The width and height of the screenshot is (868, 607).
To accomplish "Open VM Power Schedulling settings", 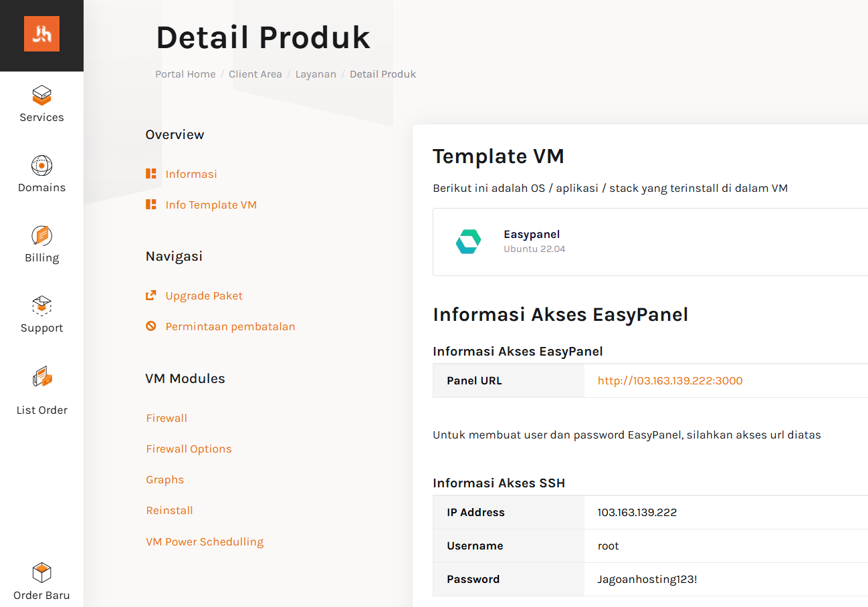I will [x=205, y=541].
